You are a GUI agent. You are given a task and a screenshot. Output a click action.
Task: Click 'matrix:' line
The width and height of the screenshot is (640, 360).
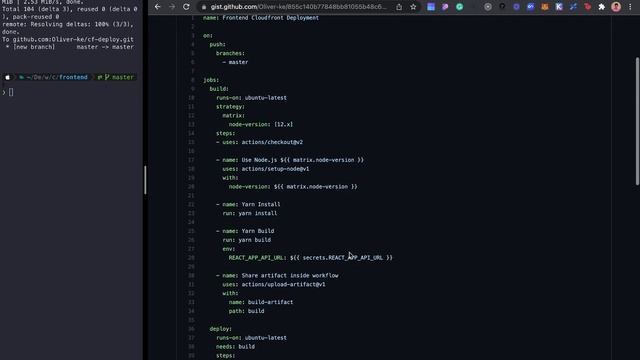[233, 116]
